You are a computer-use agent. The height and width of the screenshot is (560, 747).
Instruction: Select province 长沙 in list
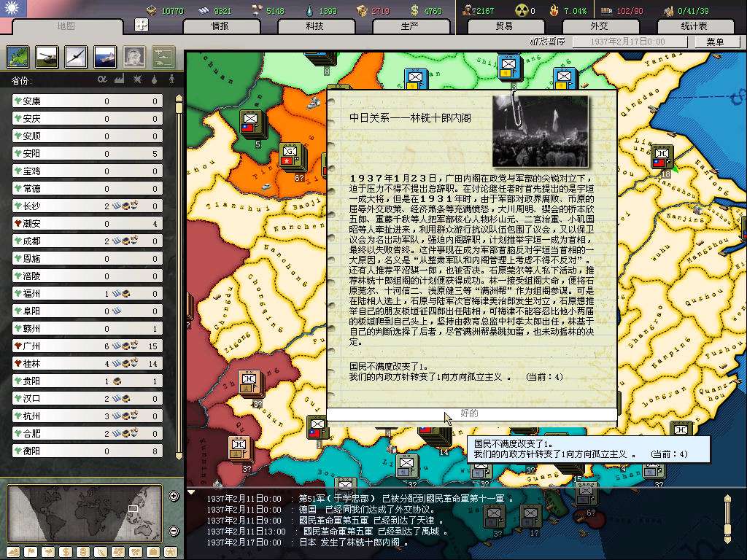click(88, 206)
